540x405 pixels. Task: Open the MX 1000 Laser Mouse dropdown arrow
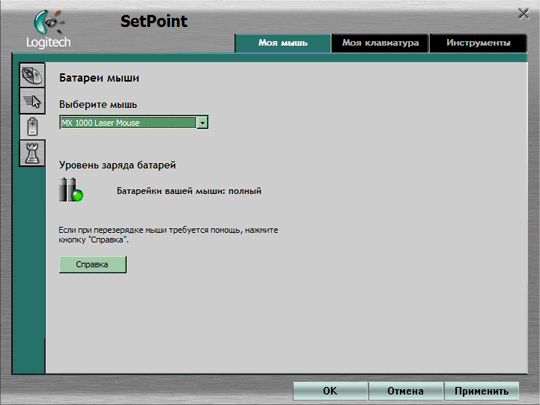(202, 123)
